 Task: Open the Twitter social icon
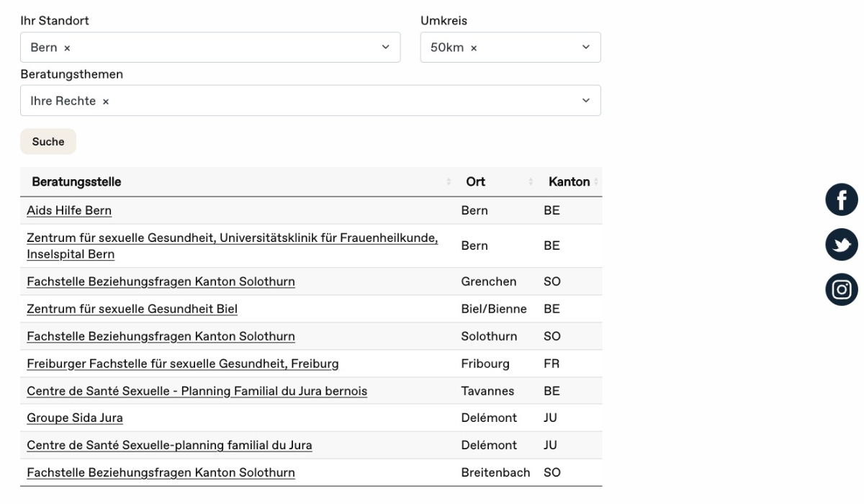click(x=842, y=245)
